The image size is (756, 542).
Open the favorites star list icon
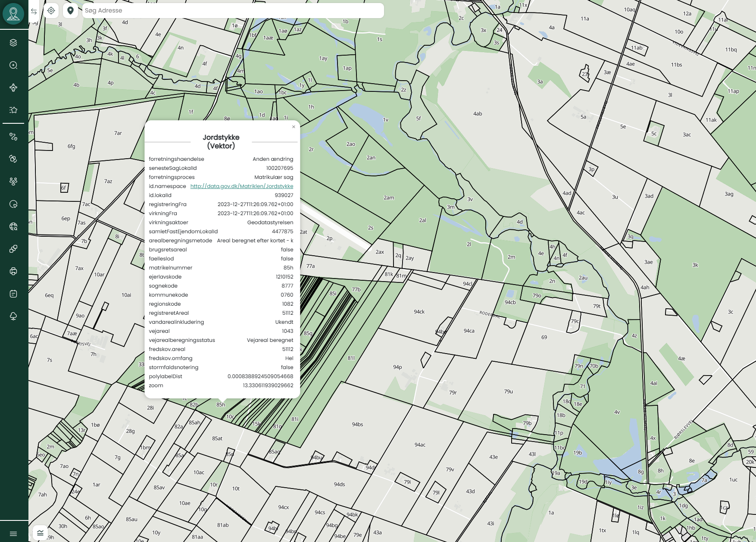point(13,110)
